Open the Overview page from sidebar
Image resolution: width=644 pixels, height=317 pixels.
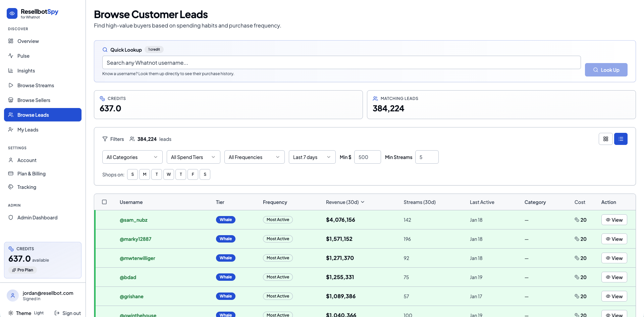(28, 41)
